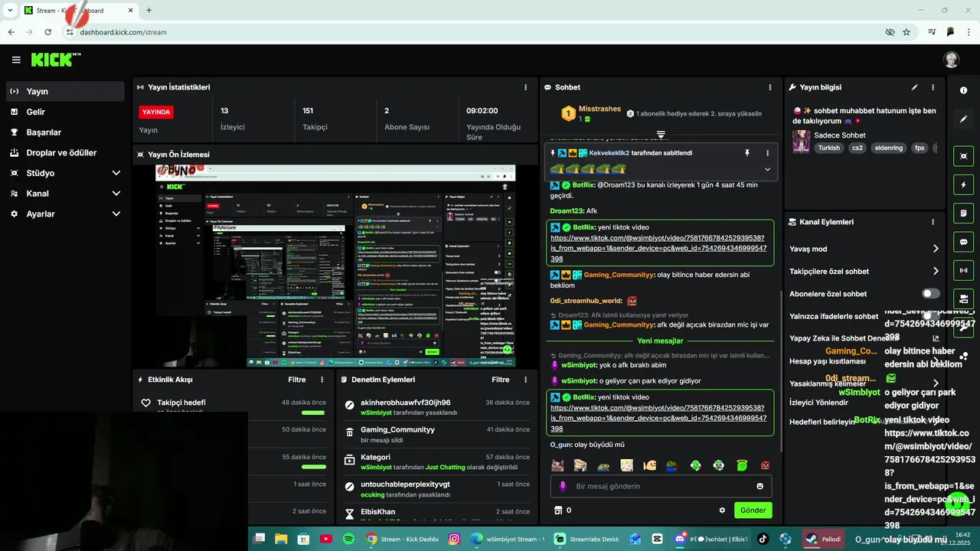
Task: Jump to new messages via Yeni mesajlar
Action: coord(660,341)
